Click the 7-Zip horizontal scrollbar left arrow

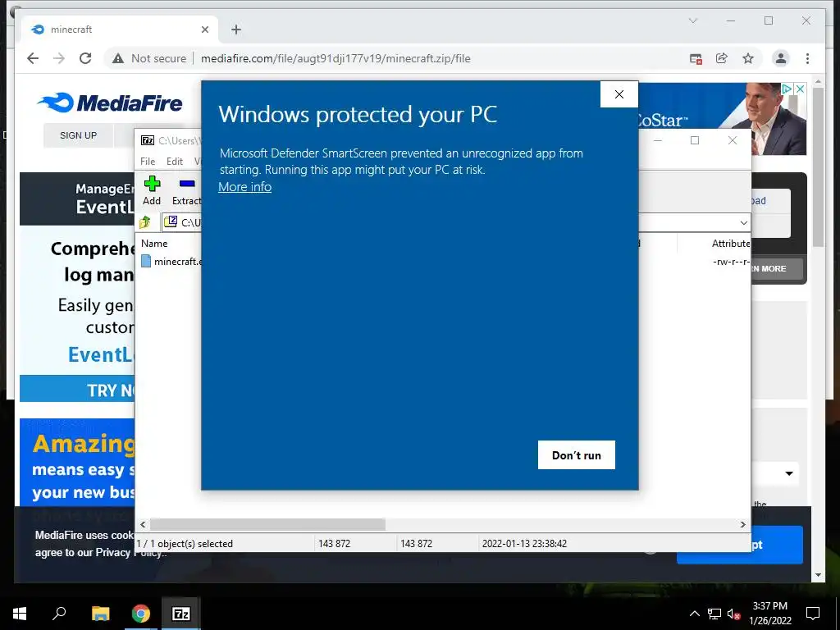click(x=143, y=524)
